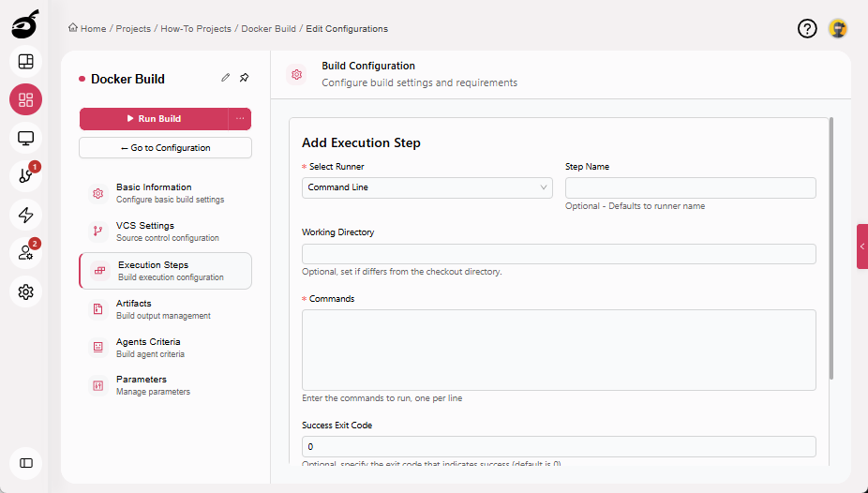Open the VCS Settings section

tap(165, 232)
